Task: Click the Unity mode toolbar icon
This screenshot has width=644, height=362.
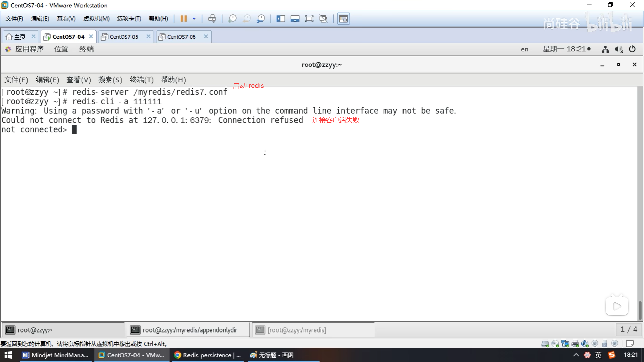Action: [323, 19]
